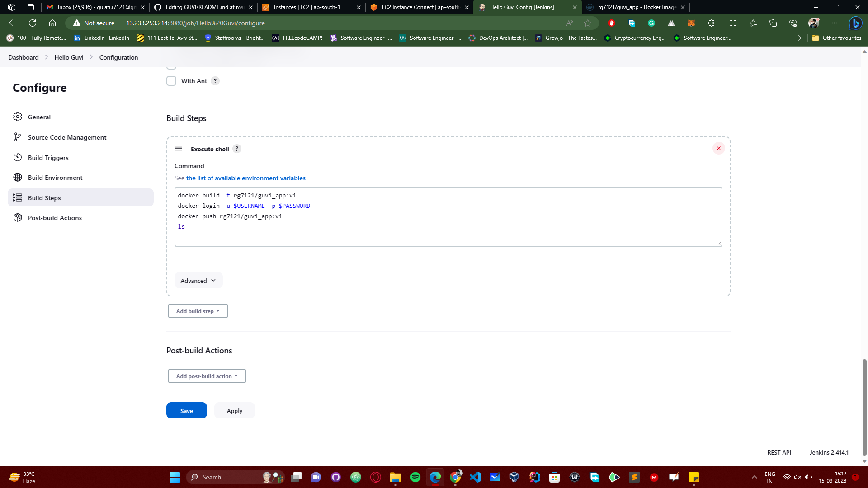This screenshot has height=488, width=868.
Task: Click the Post-build Actions box icon
Action: click(18, 217)
